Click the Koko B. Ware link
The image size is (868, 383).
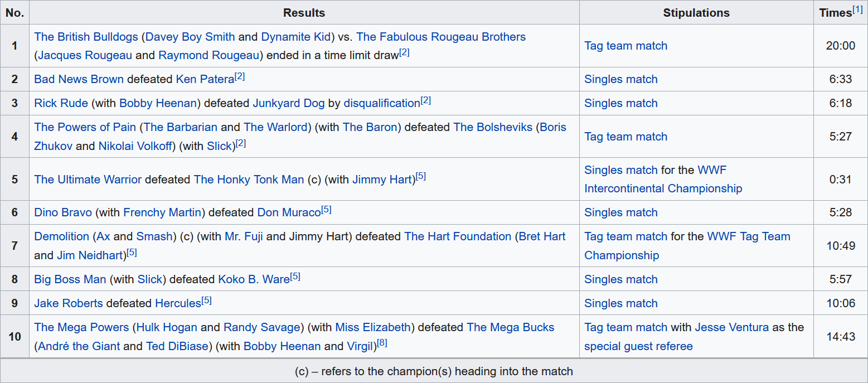click(254, 279)
